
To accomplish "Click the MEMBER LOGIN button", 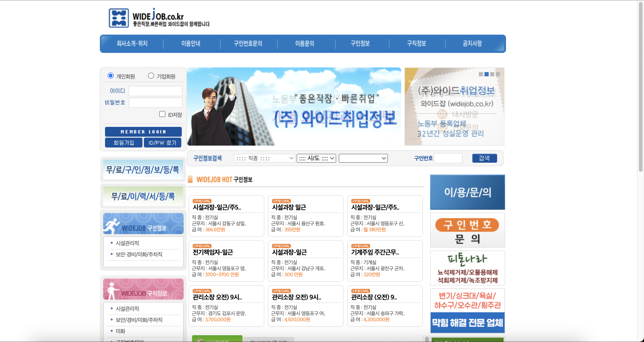I will 143,132.
